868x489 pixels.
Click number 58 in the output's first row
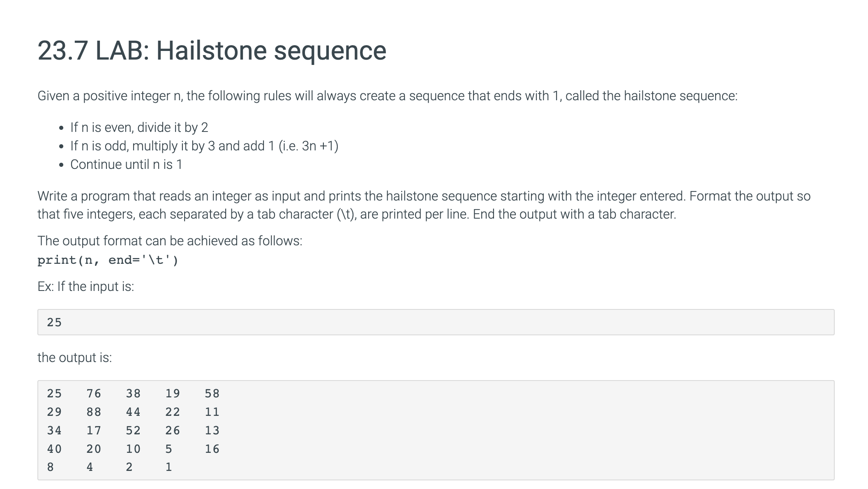coord(212,394)
